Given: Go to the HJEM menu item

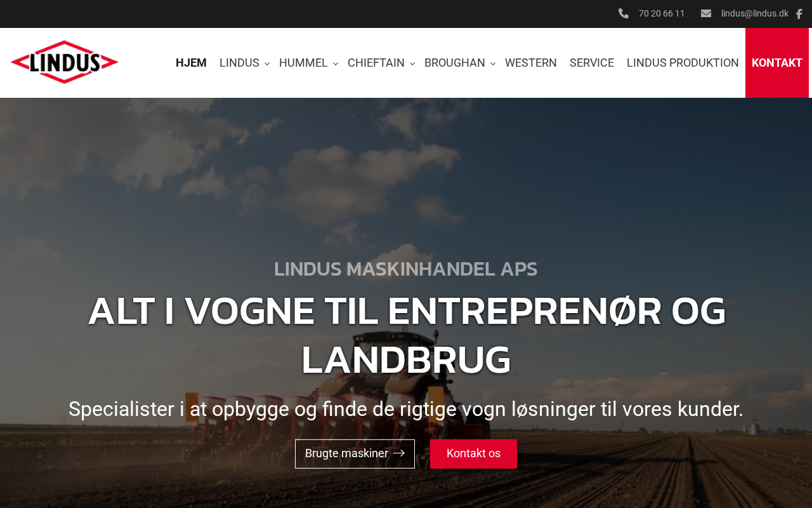Looking at the screenshot, I should [x=191, y=63].
